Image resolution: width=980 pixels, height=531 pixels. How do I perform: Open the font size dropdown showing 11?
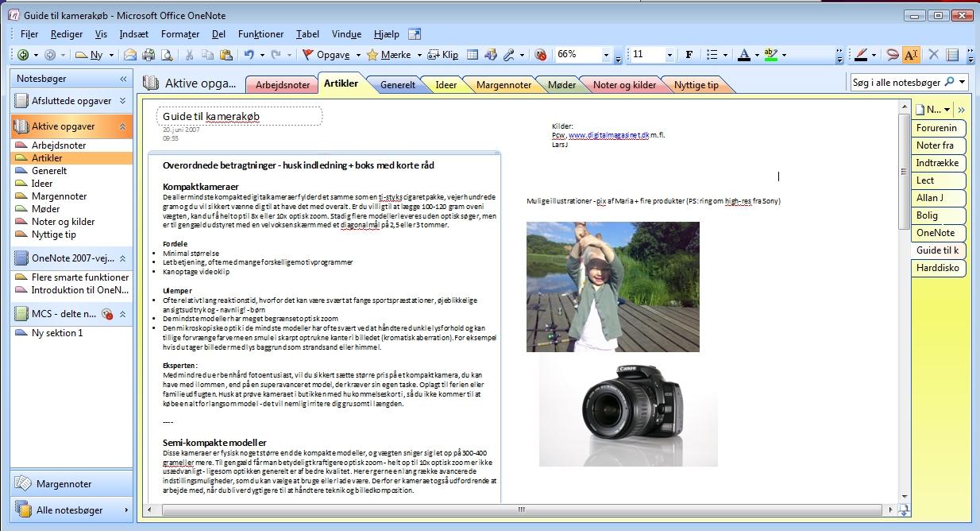(669, 54)
